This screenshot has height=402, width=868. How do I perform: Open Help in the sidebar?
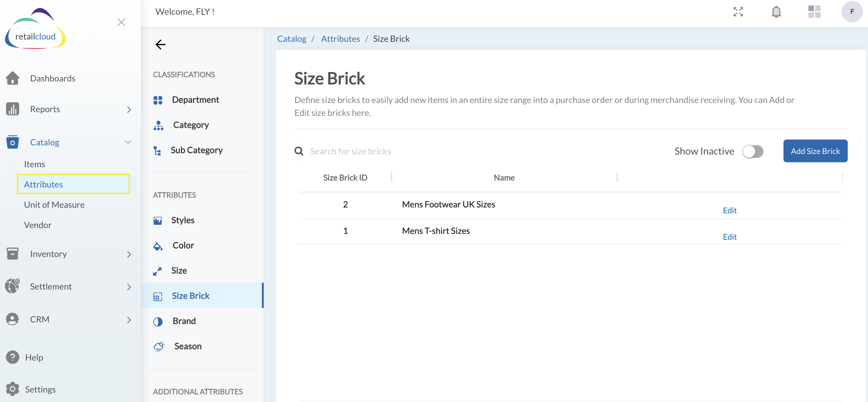pyautogui.click(x=34, y=357)
